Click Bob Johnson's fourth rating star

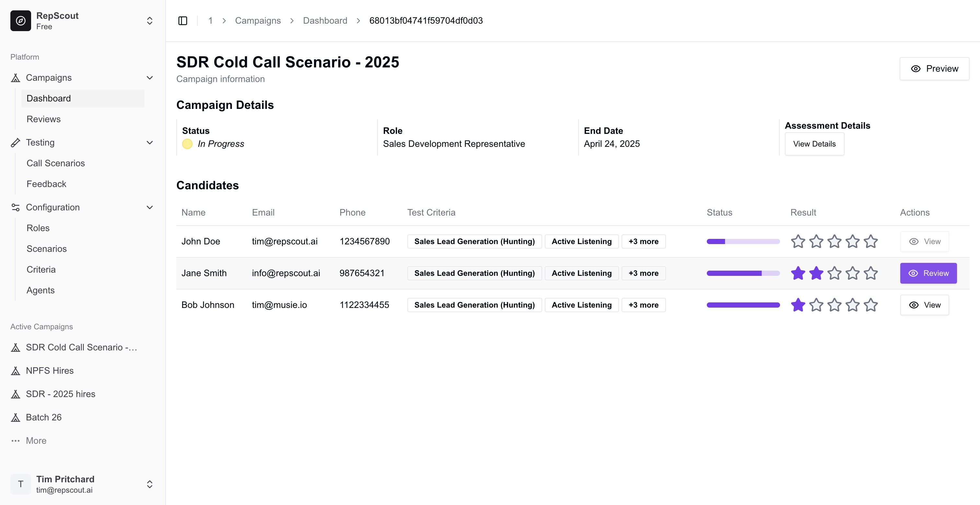[x=853, y=305]
